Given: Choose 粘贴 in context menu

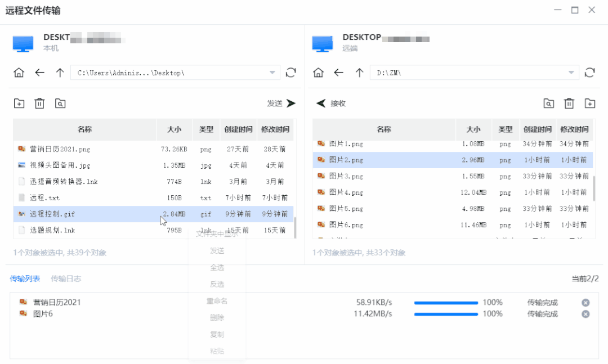Looking at the screenshot, I should point(217,351).
